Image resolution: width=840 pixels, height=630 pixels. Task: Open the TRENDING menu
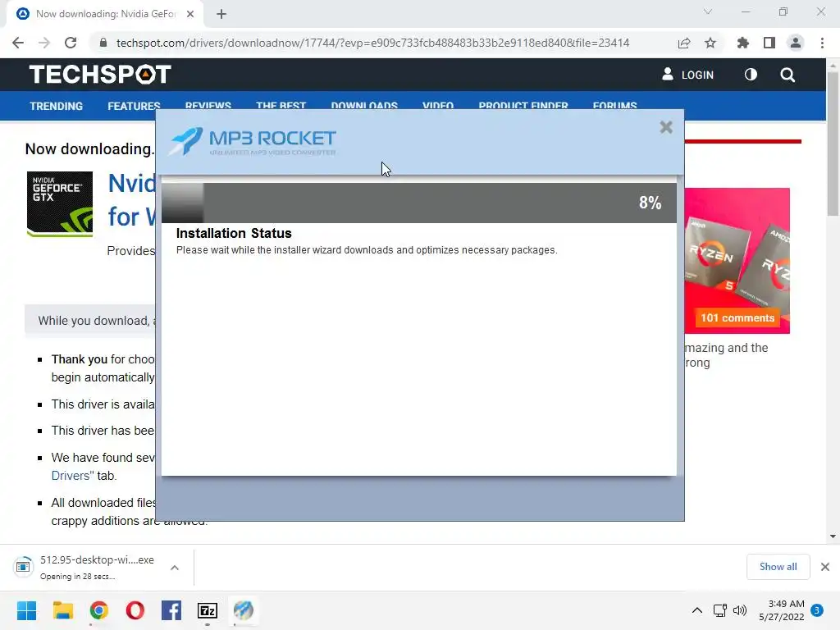click(57, 106)
